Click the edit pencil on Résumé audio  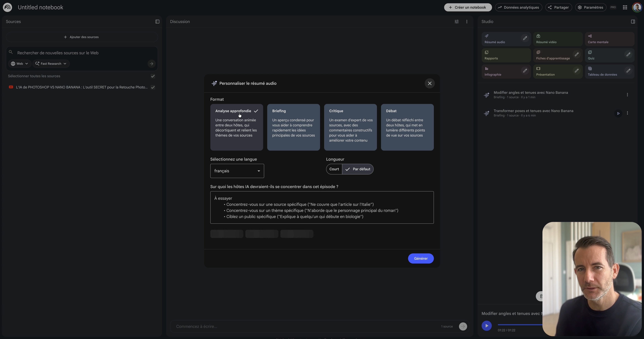tap(525, 38)
